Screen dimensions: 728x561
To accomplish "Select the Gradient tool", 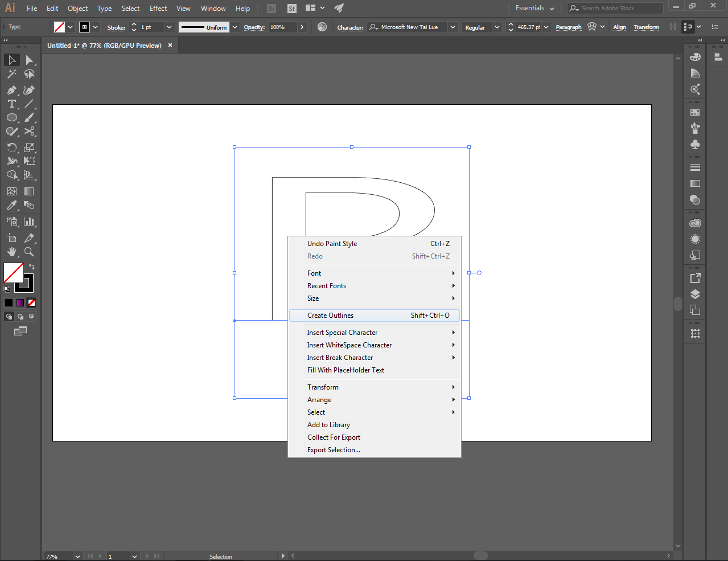I will click(29, 191).
